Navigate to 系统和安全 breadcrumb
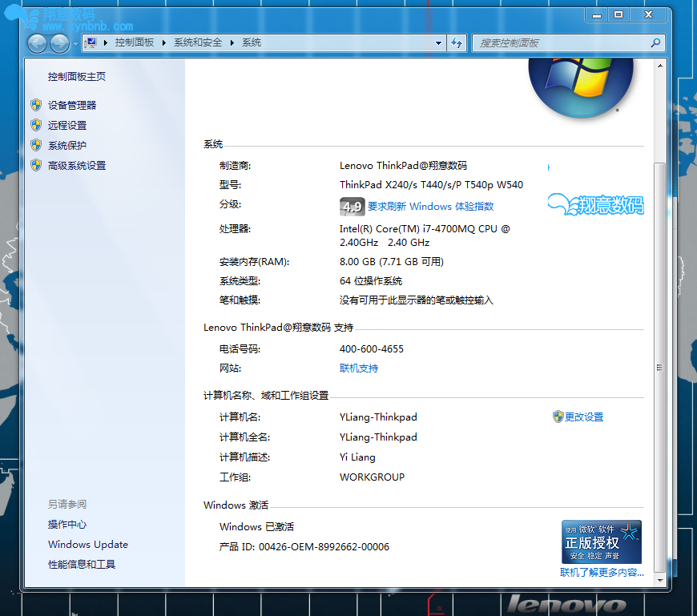 click(198, 42)
